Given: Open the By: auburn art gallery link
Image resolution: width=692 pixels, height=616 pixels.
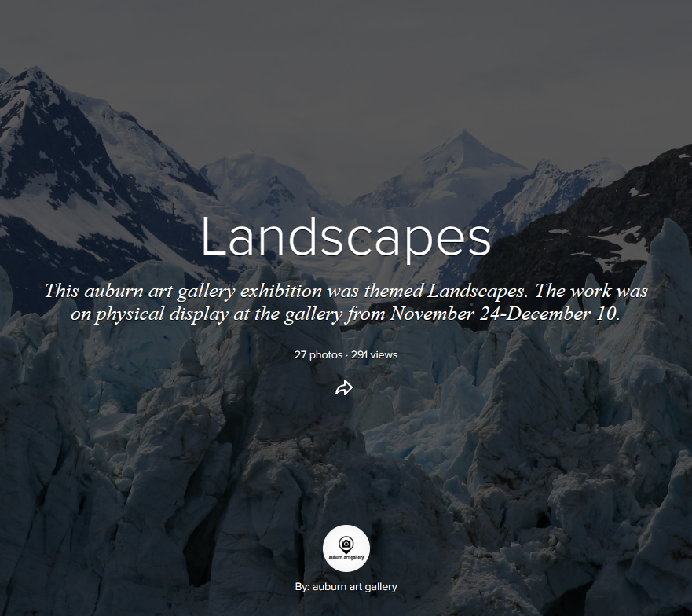Looking at the screenshot, I should [x=346, y=586].
